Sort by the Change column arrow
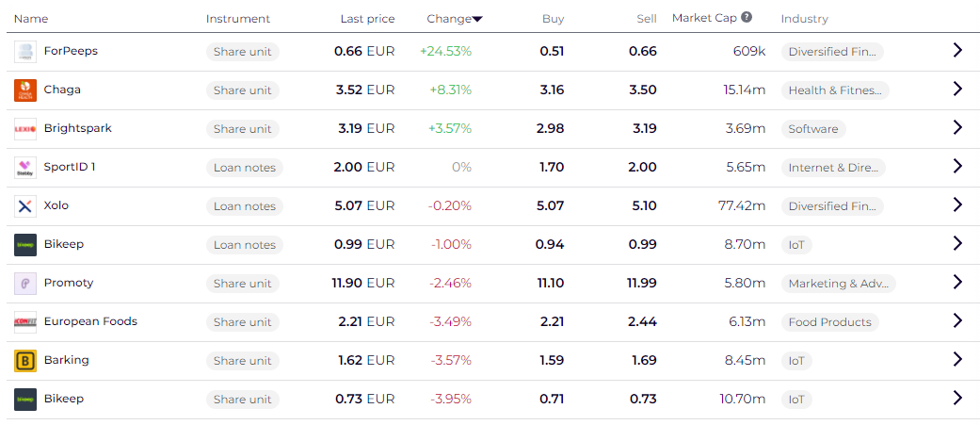 [x=477, y=19]
